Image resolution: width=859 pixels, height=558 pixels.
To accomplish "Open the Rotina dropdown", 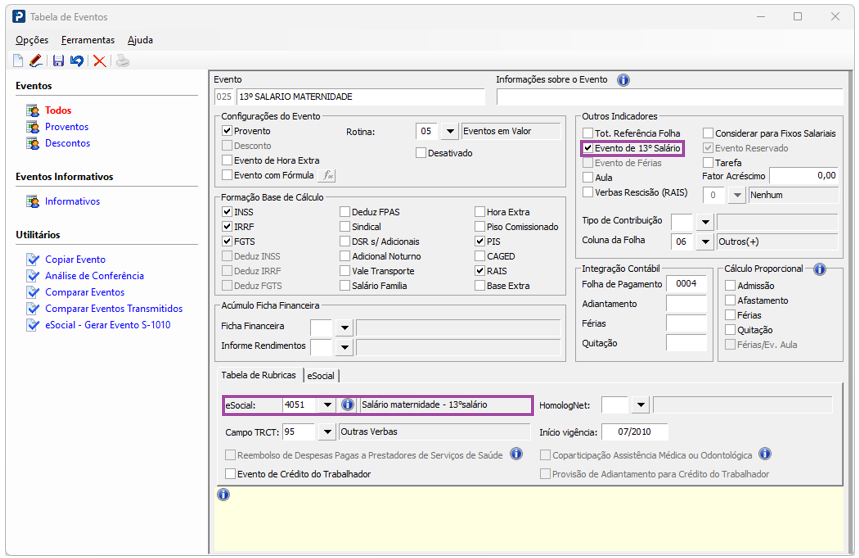I will [x=449, y=131].
